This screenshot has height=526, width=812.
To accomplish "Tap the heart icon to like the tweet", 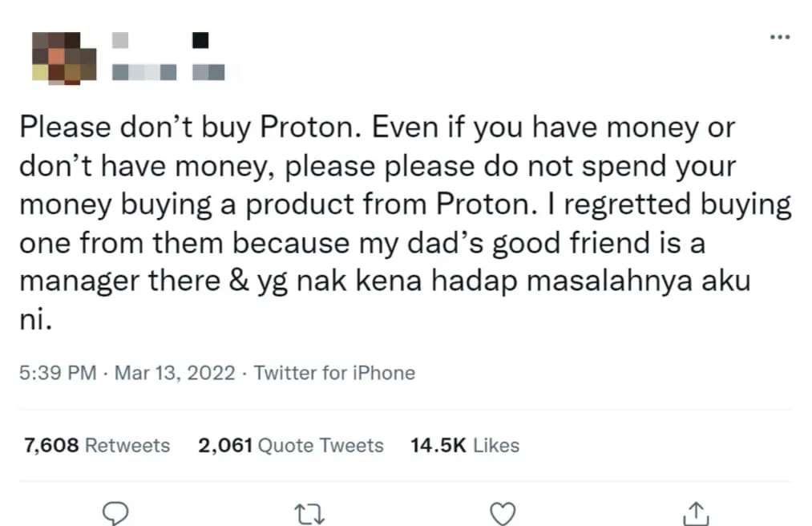I will click(x=503, y=513).
